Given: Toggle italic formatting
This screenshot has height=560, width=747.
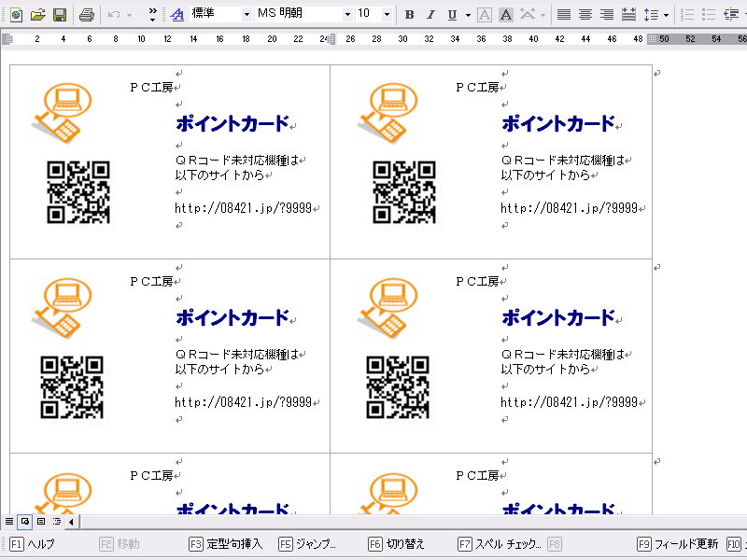Looking at the screenshot, I should coord(430,15).
